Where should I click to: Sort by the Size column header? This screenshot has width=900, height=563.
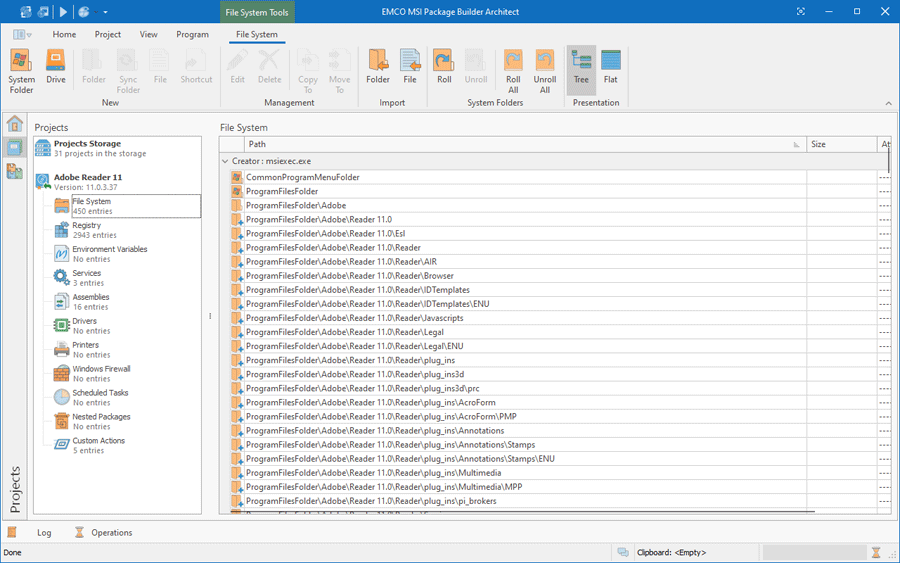click(841, 144)
